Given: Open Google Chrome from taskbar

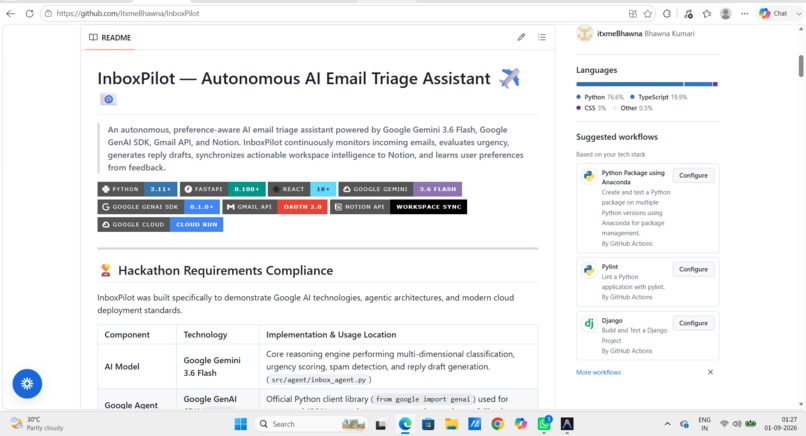Looking at the screenshot, I should point(497,424).
